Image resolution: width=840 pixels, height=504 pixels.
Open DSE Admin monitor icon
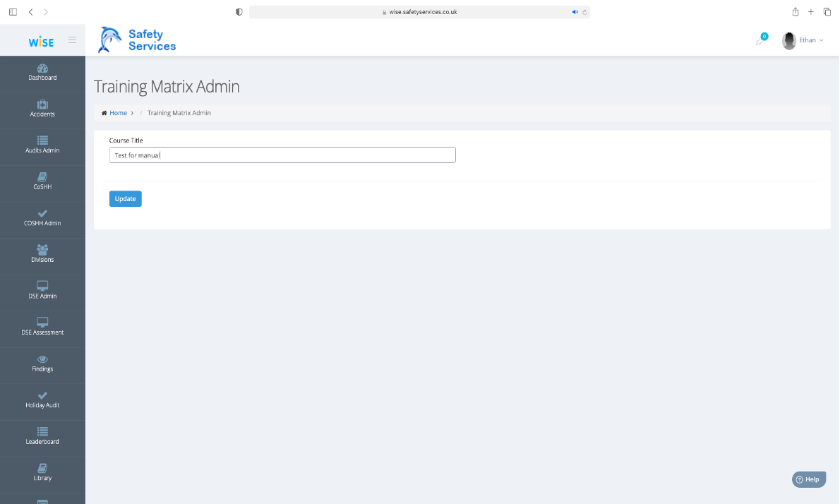(x=42, y=285)
